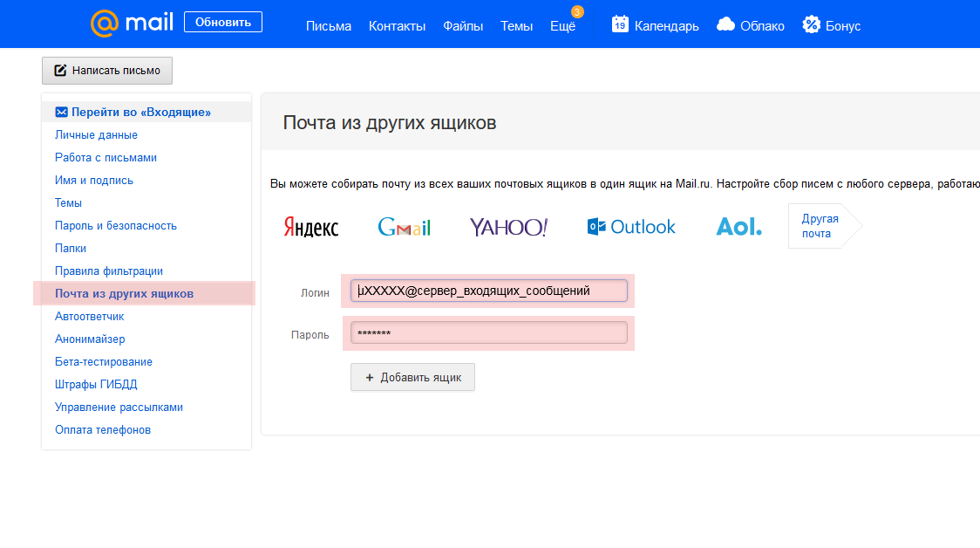The image size is (980, 548).
Task: Go to Контакты in top navigation
Action: click(x=397, y=26)
